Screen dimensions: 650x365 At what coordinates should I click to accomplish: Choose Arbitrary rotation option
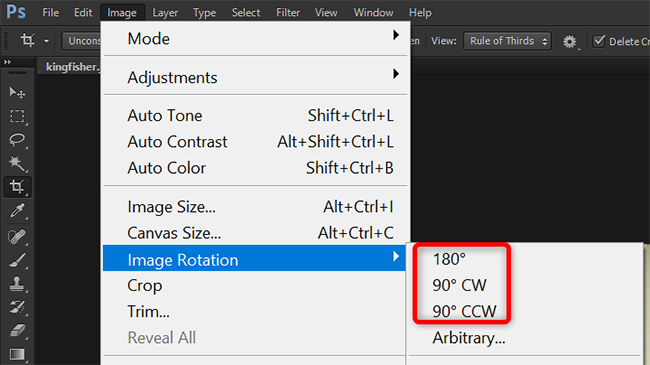click(469, 338)
